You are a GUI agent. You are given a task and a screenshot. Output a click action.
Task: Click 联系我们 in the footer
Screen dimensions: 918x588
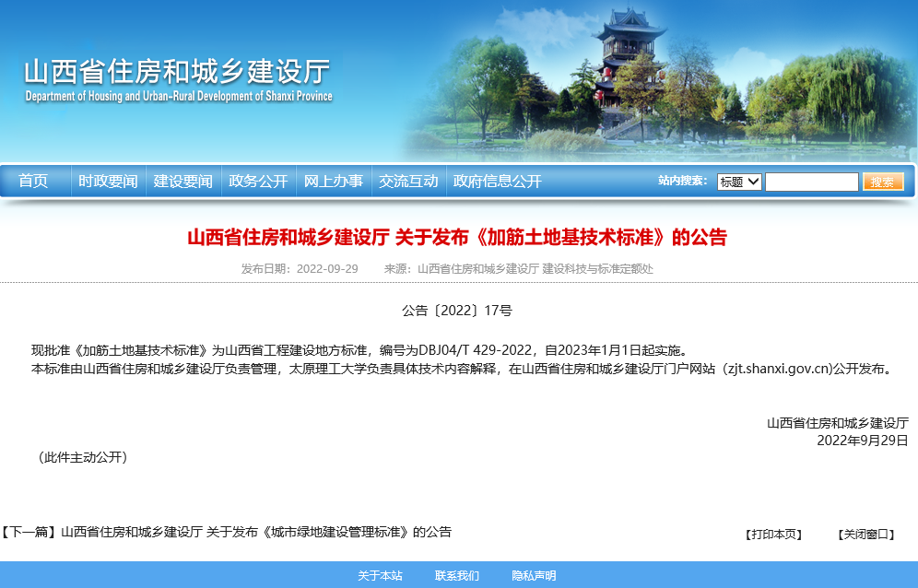coord(457,576)
